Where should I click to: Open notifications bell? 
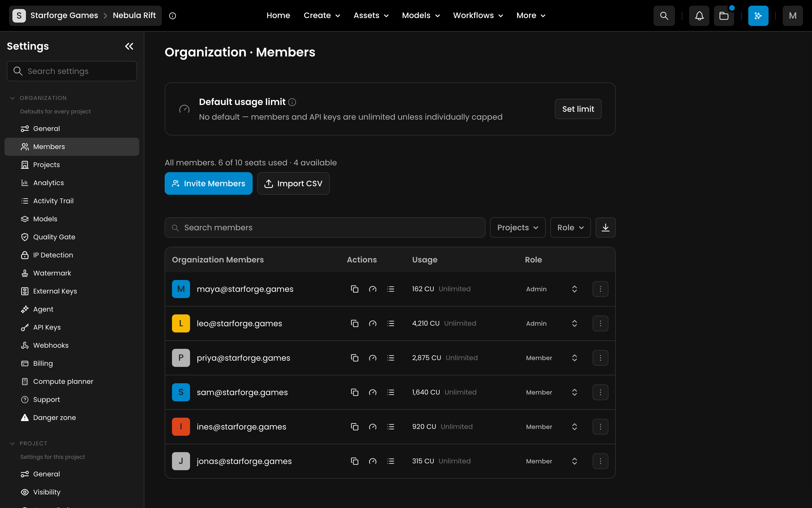[x=699, y=16]
